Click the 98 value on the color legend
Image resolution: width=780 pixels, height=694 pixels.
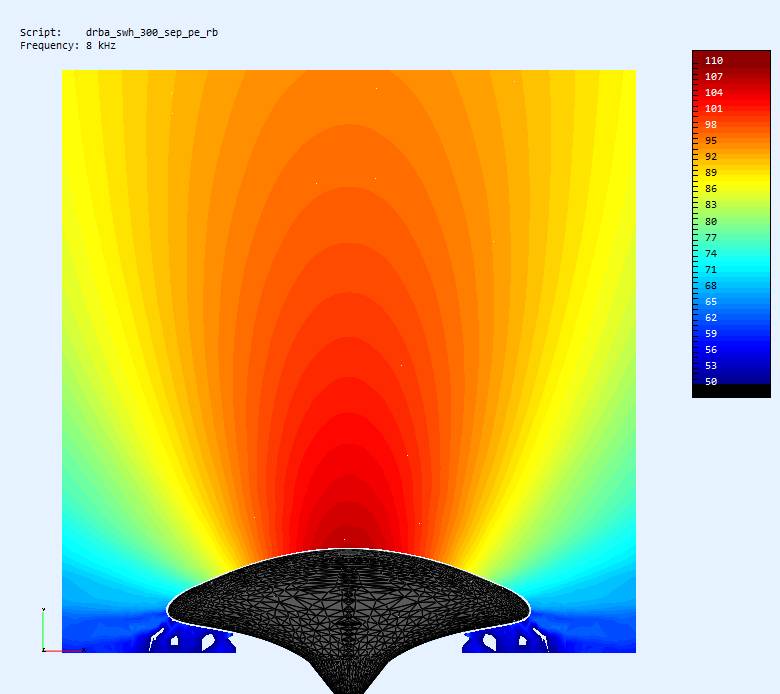click(711, 125)
